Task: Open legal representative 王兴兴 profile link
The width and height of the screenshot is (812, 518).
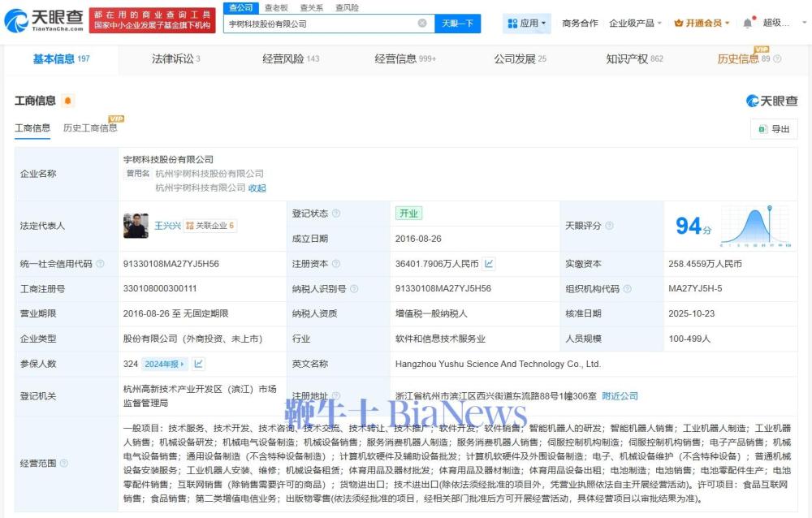Action: [x=167, y=226]
